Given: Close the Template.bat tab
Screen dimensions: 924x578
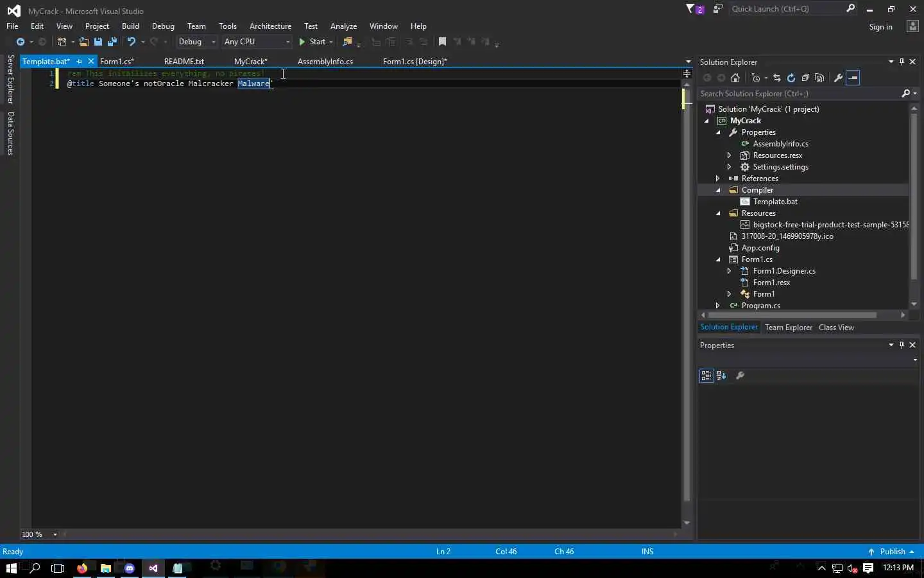Looking at the screenshot, I should coord(91,61).
